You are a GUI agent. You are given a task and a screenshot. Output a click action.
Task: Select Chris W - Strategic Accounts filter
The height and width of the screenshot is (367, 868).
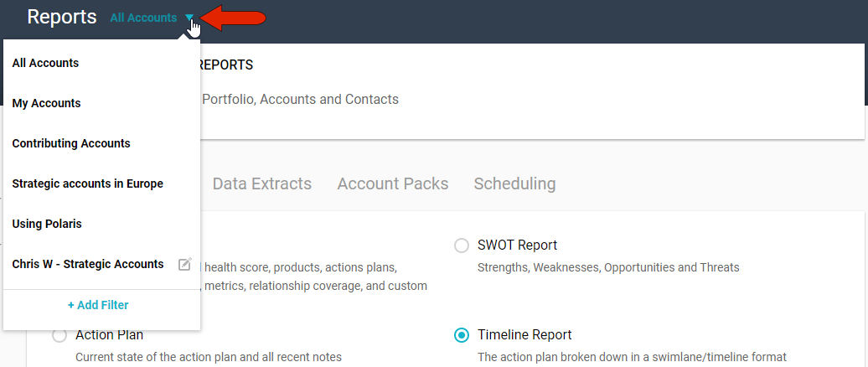(87, 264)
